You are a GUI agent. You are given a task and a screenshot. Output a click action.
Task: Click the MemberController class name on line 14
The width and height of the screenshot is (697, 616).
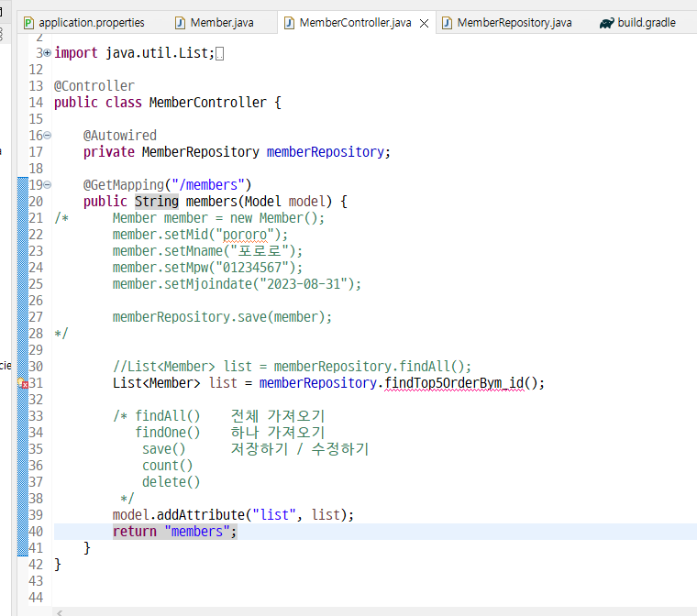pyautogui.click(x=207, y=103)
